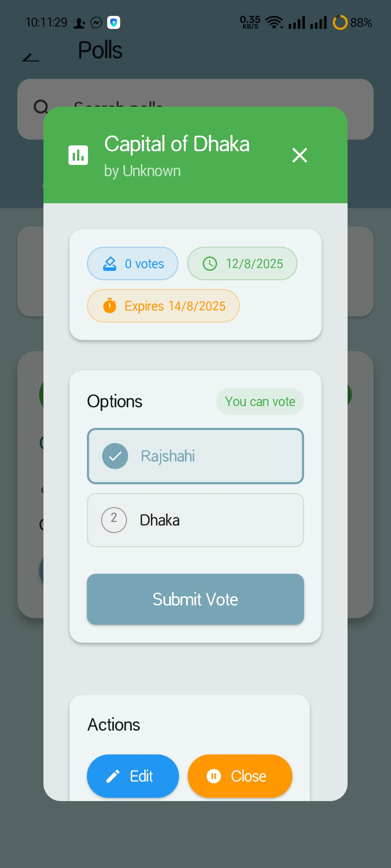Select the Dhaka option

point(195,520)
